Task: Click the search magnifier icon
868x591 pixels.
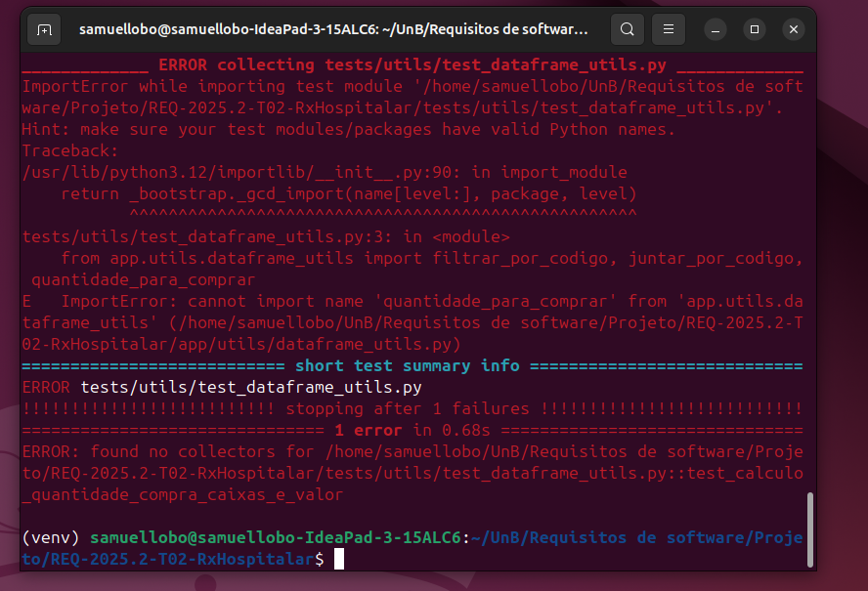Action: click(628, 29)
